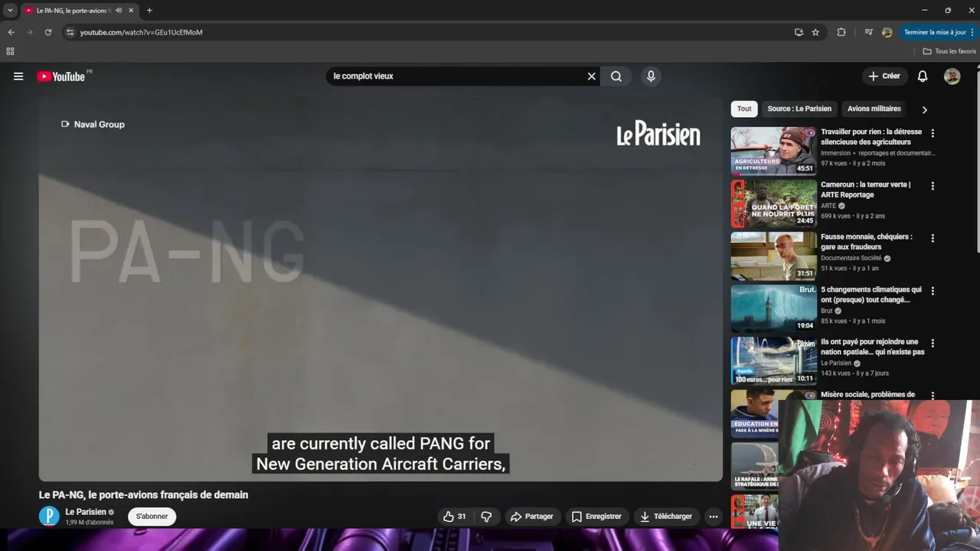
Task: Go back with browser back arrow
Action: click(11, 32)
